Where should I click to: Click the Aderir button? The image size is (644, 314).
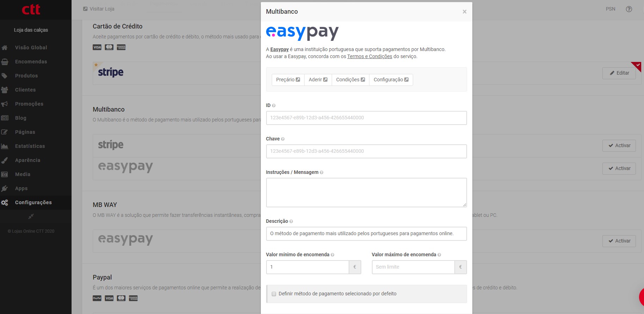(318, 80)
